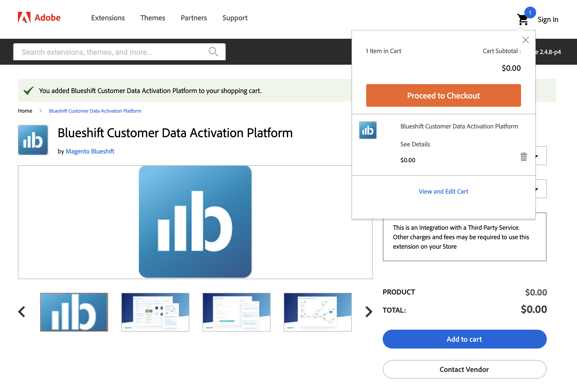Expand See Details in cart
The width and height of the screenshot is (577, 392).
click(415, 144)
